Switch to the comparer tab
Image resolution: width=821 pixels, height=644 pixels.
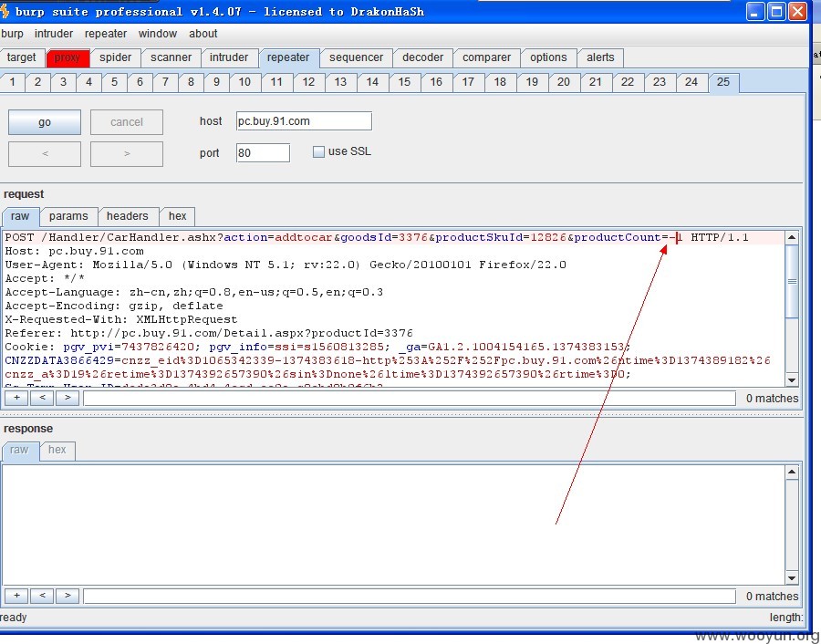tap(486, 57)
